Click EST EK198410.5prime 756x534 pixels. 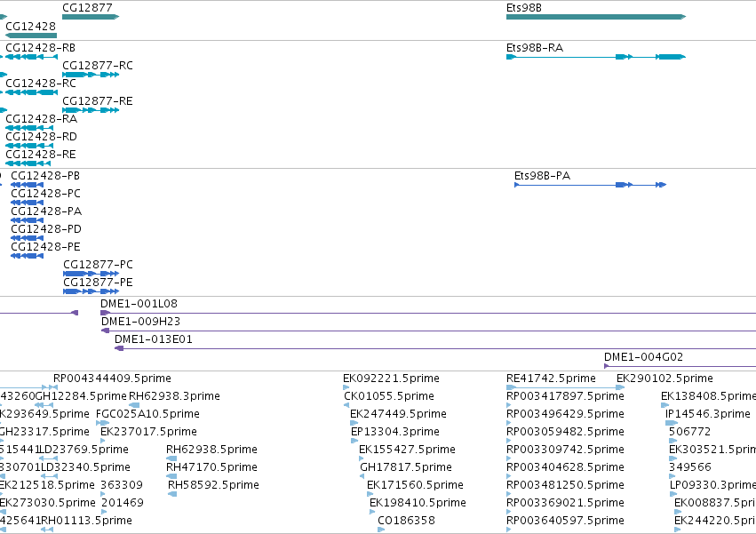click(x=418, y=503)
